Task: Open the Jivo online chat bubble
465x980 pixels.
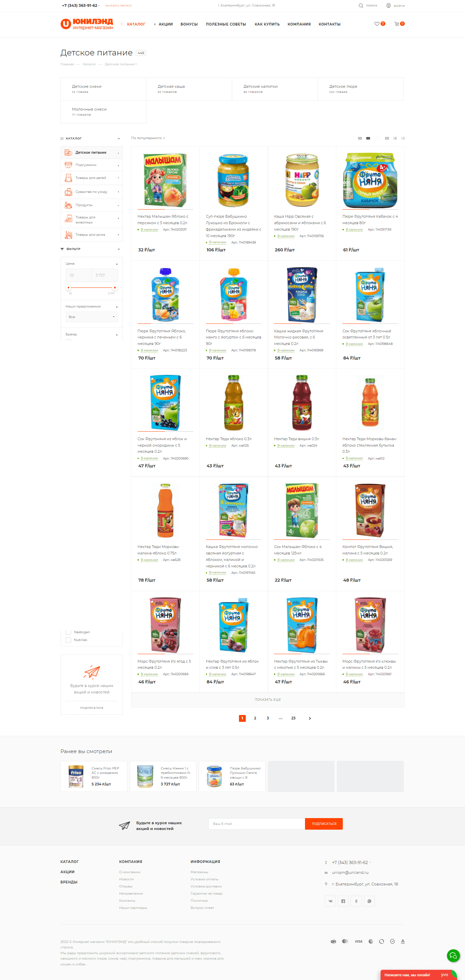Action: (453, 955)
